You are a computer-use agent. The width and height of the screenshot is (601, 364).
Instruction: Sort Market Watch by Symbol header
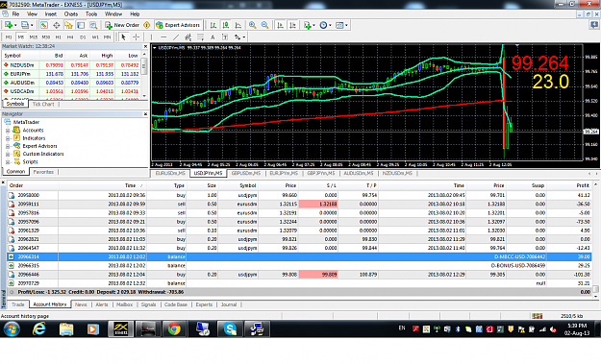(13, 56)
